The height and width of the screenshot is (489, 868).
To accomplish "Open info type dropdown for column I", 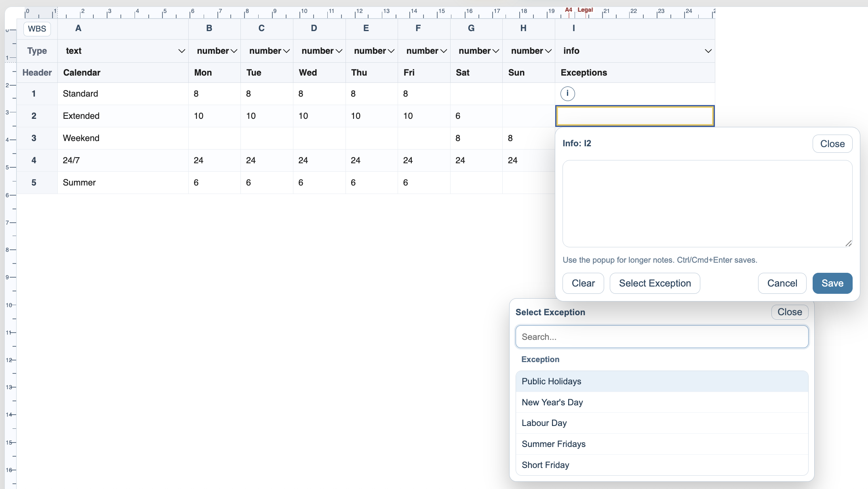I will click(635, 51).
